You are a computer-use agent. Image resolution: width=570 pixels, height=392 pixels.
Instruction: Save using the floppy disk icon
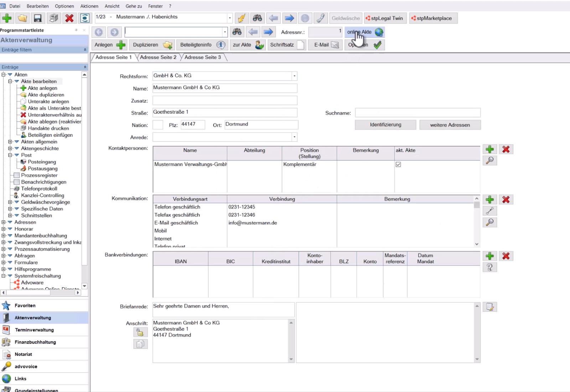point(37,18)
